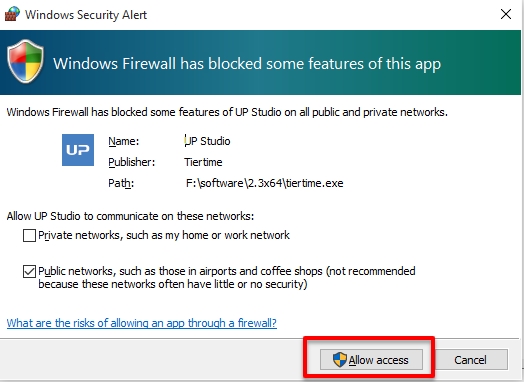Close the Windows Security Alert window

click(506, 14)
